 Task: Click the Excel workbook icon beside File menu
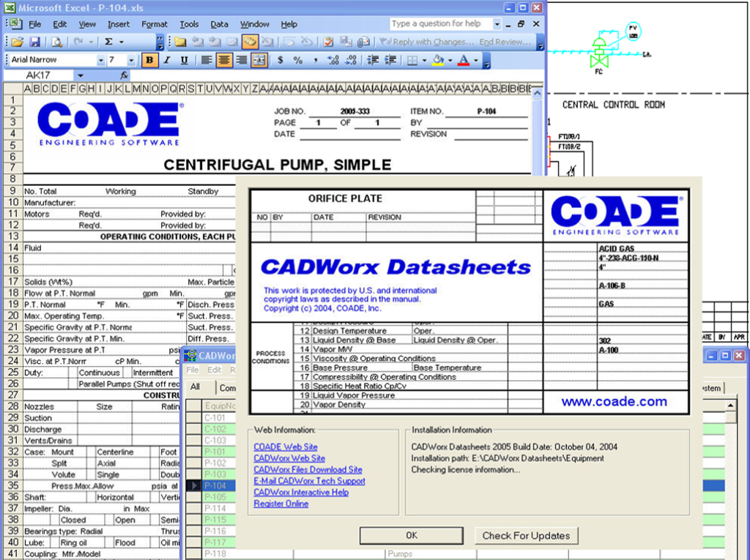tap(15, 24)
